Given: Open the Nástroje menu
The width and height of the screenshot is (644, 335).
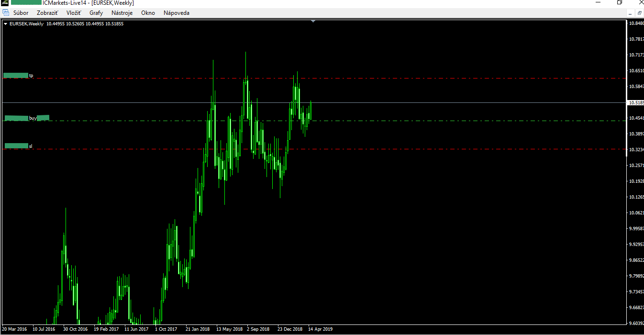Looking at the screenshot, I should pyautogui.click(x=122, y=13).
